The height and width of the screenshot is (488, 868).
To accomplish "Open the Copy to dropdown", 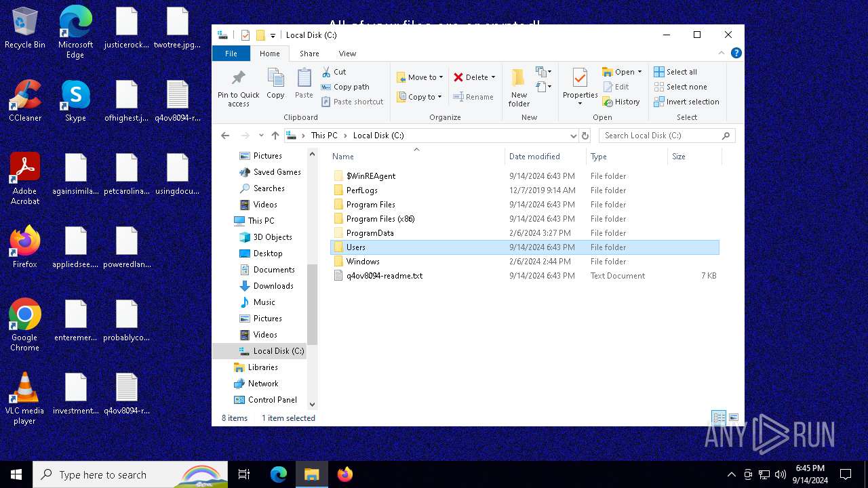I will pyautogui.click(x=419, y=97).
